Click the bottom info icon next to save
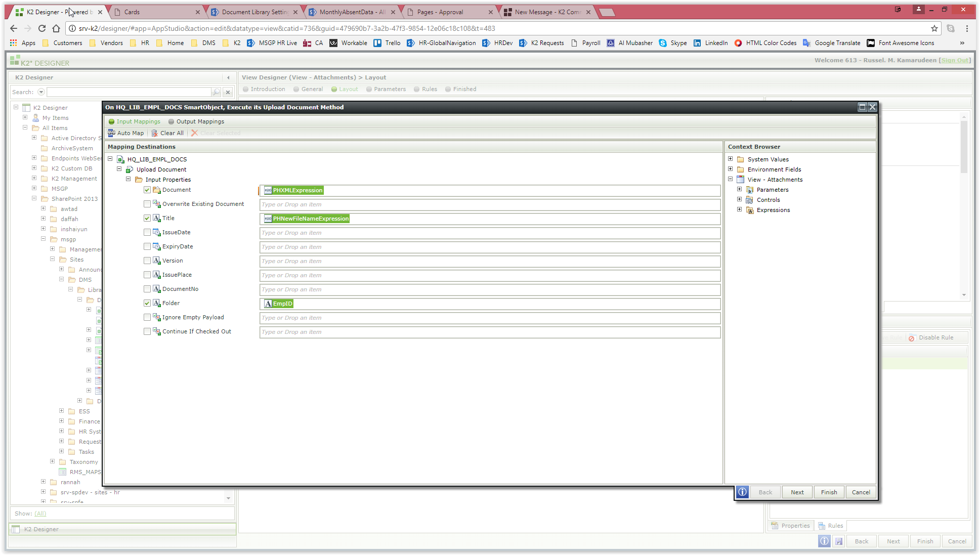This screenshot has width=980, height=555. coord(824,541)
